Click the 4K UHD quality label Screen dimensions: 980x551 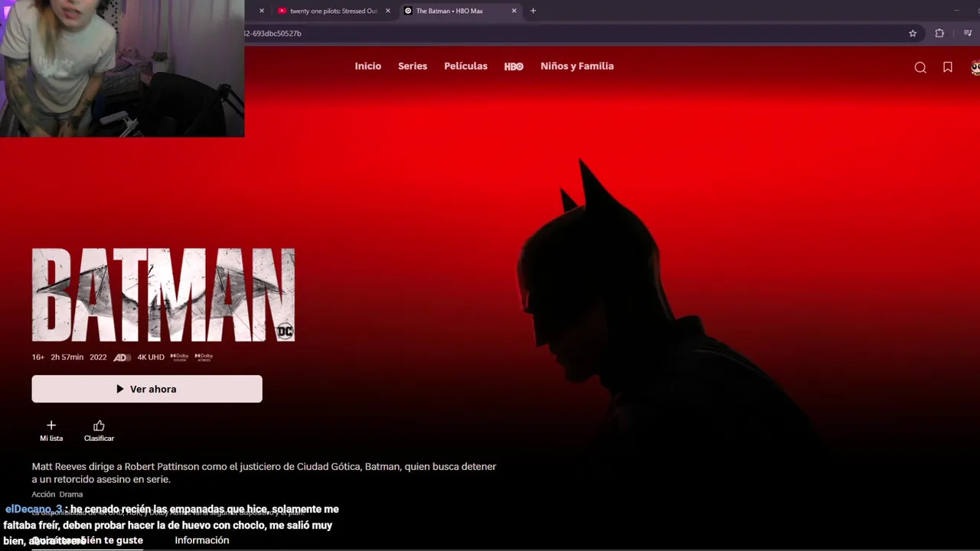point(151,357)
